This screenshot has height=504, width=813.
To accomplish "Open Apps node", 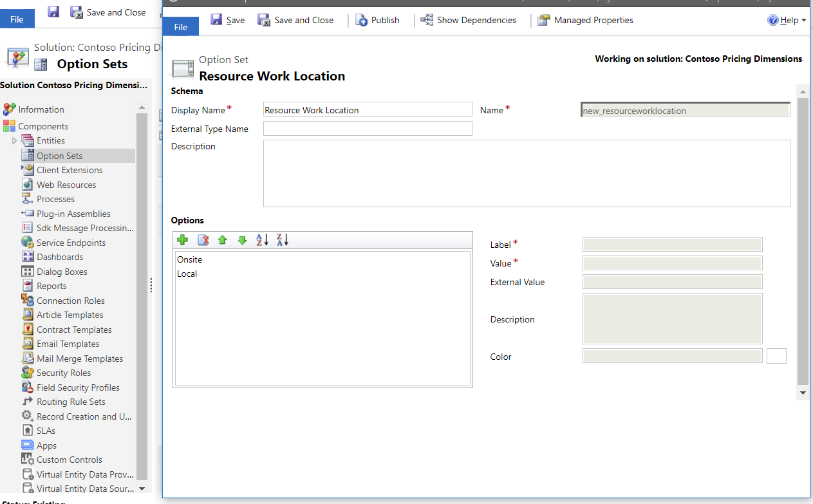I will [46, 445].
